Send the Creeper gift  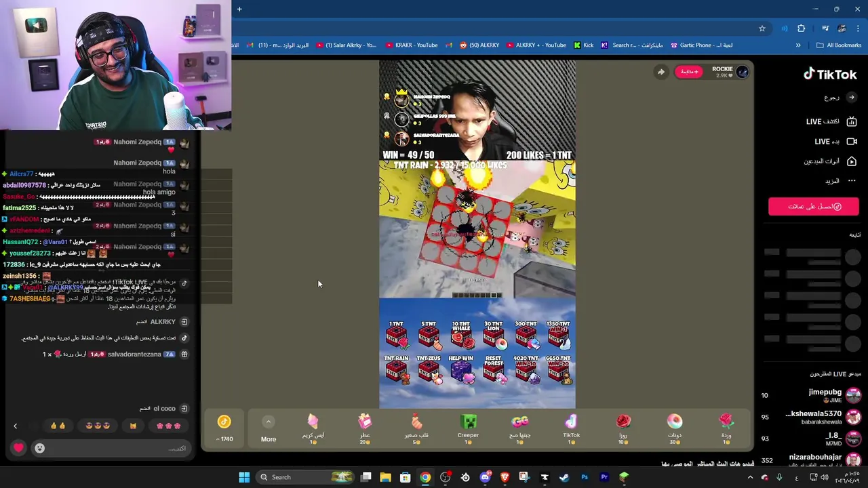pyautogui.click(x=468, y=429)
